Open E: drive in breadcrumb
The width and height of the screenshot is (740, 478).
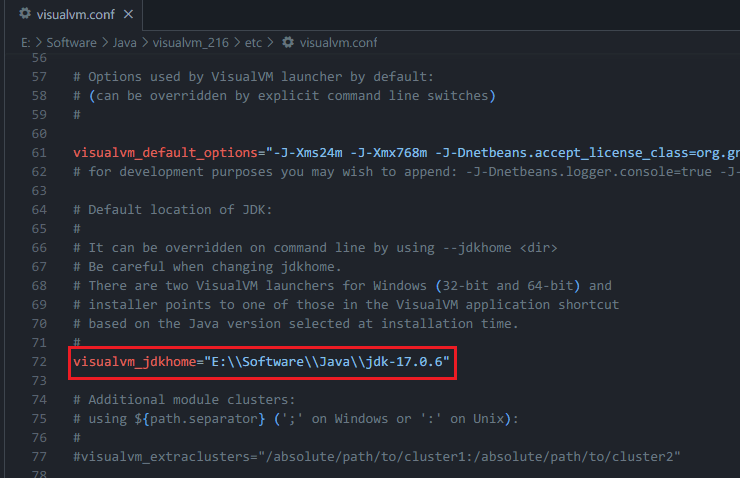pos(25,42)
